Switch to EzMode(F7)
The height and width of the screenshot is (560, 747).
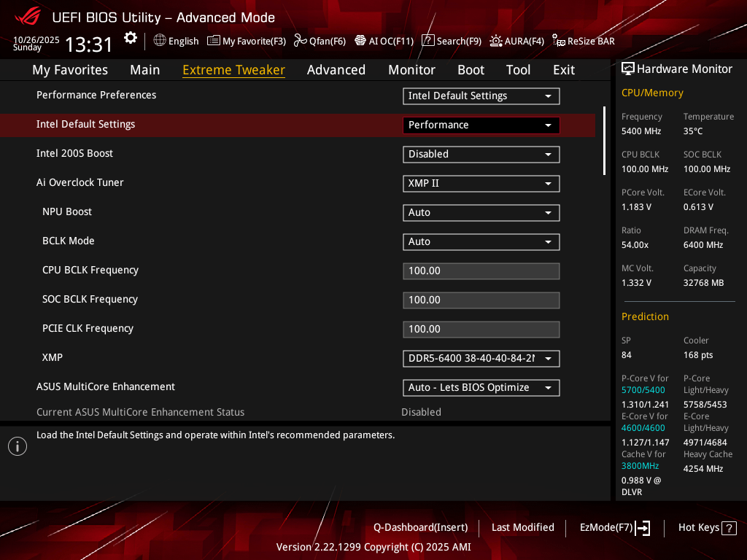coord(614,528)
